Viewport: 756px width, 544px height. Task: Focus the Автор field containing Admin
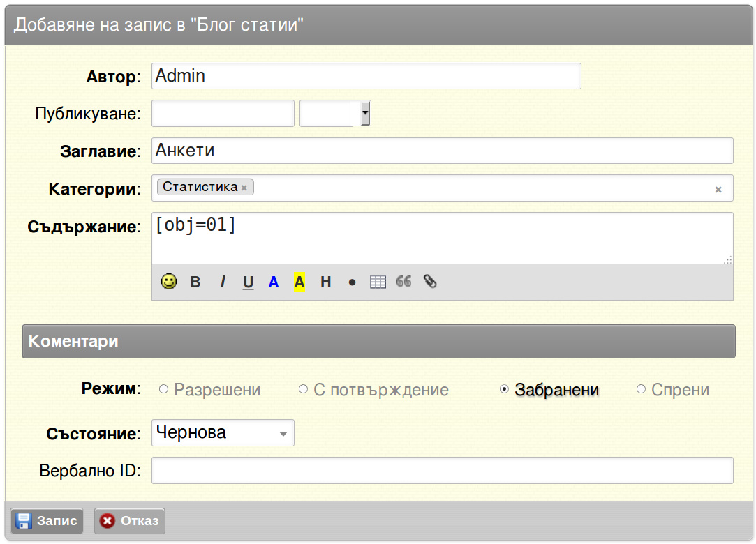(x=366, y=76)
